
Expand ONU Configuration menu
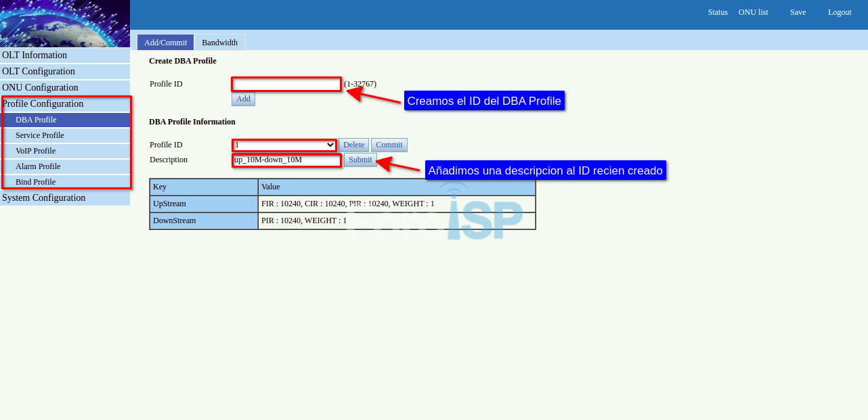pyautogui.click(x=40, y=88)
